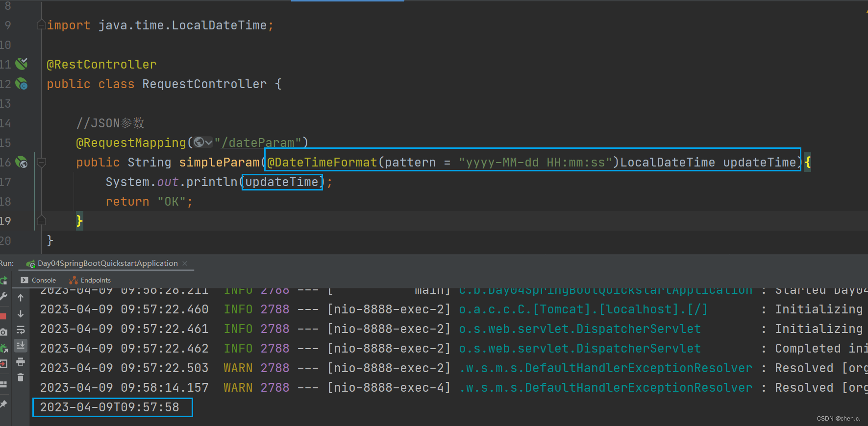Toggle soft-wrap in console

(21, 330)
